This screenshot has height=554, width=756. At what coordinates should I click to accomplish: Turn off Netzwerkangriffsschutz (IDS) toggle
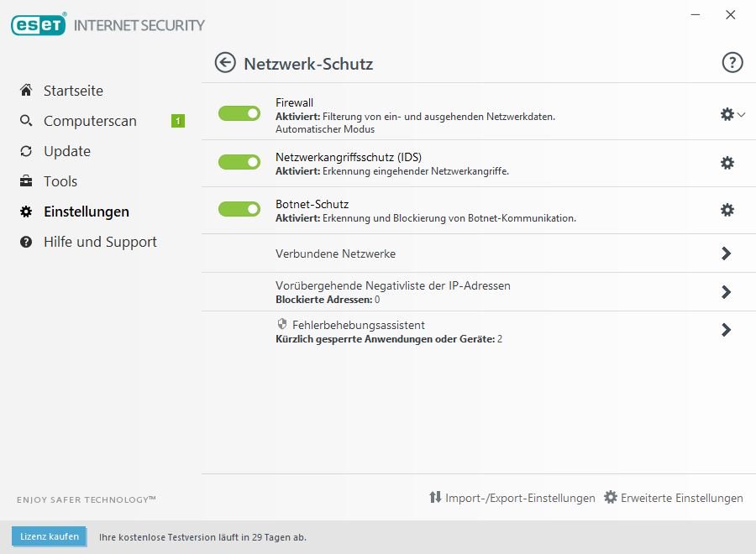239,162
